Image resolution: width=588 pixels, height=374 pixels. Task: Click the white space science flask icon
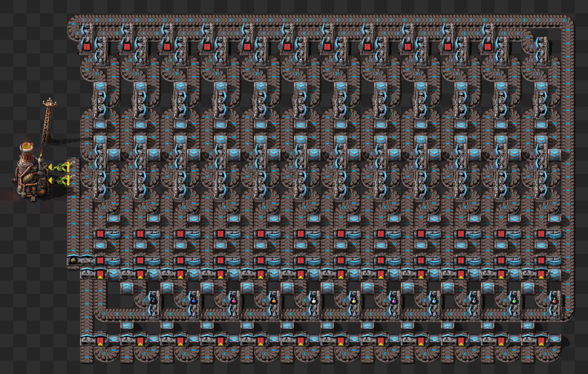[x=314, y=301]
